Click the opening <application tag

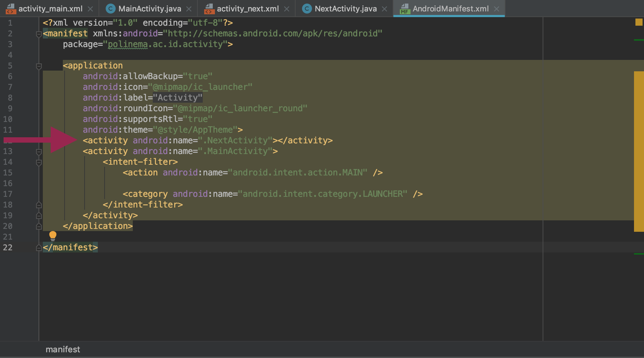pos(93,66)
